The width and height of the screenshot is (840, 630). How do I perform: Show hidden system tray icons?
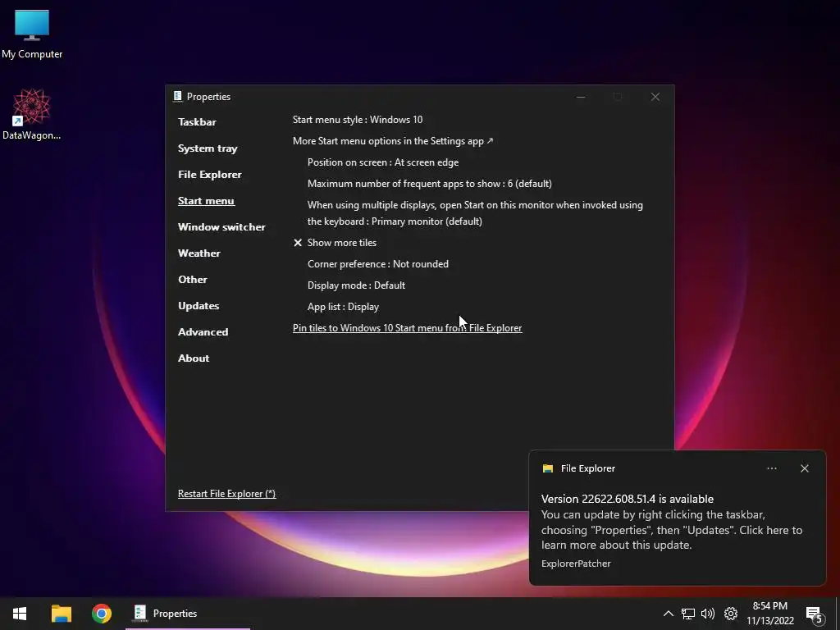(668, 614)
